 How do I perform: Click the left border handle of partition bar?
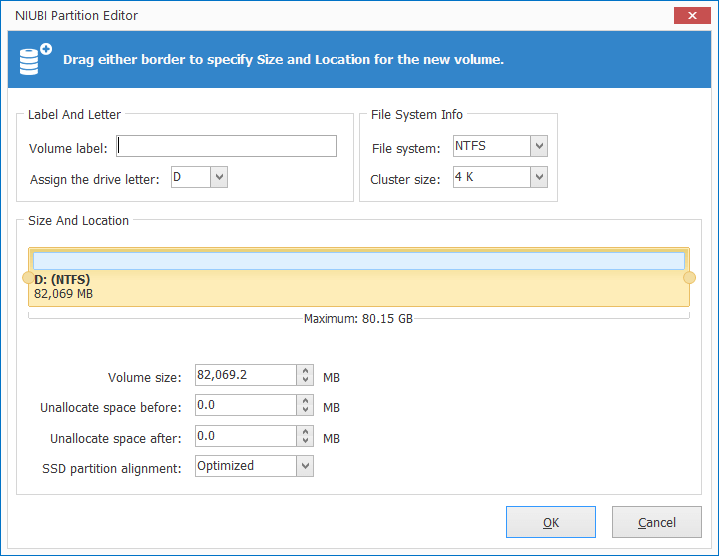[x=28, y=277]
